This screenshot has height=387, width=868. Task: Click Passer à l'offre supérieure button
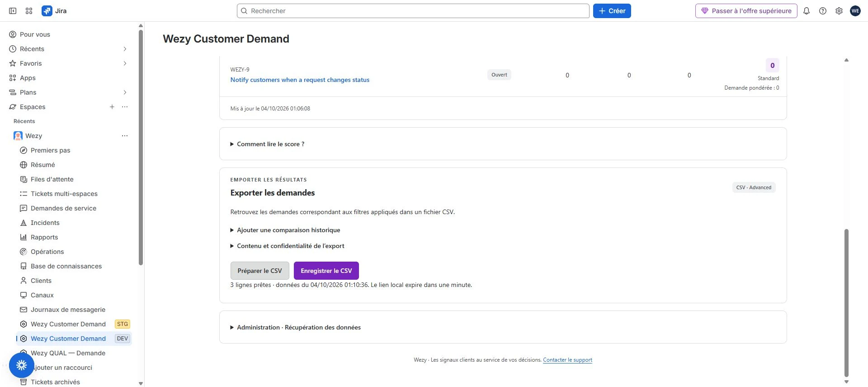(746, 11)
